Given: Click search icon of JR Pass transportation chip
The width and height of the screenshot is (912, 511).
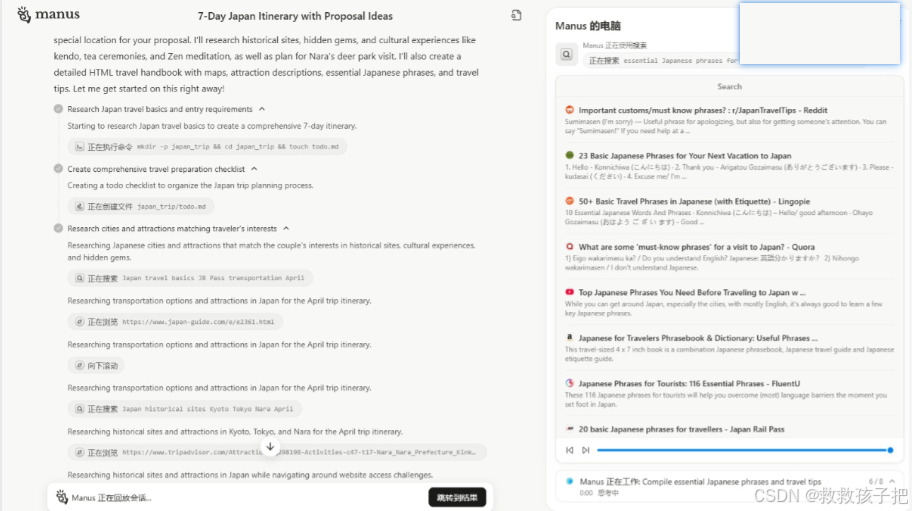Looking at the screenshot, I should click(x=80, y=278).
